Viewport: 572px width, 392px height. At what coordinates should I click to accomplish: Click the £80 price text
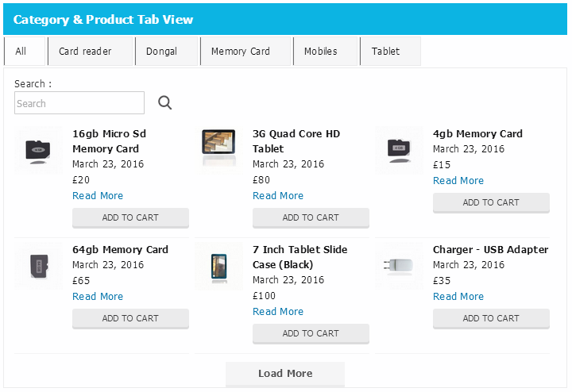click(261, 180)
